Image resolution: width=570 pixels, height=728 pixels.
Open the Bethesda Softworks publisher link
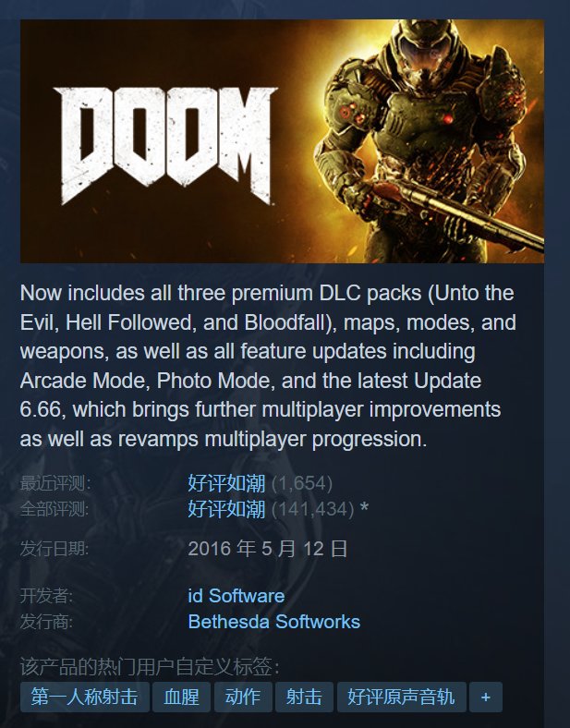273,622
